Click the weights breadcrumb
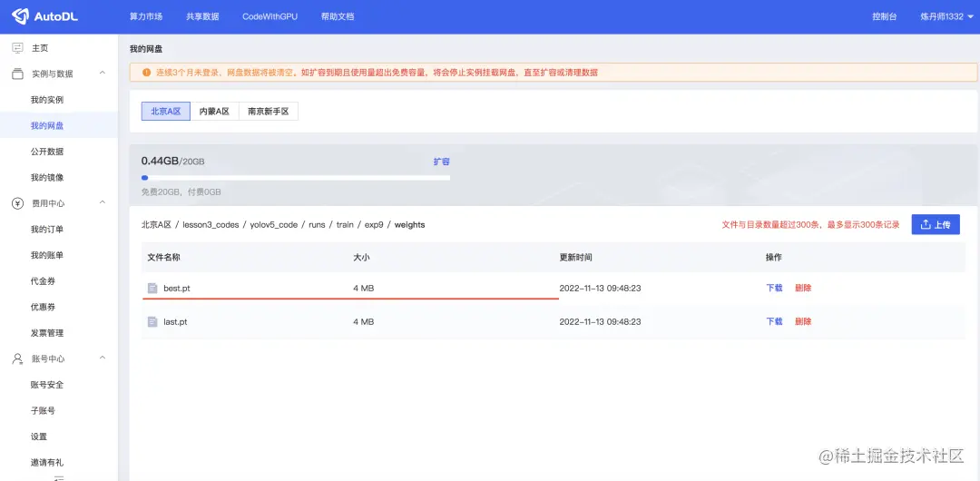Image resolution: width=980 pixels, height=481 pixels. pos(409,224)
